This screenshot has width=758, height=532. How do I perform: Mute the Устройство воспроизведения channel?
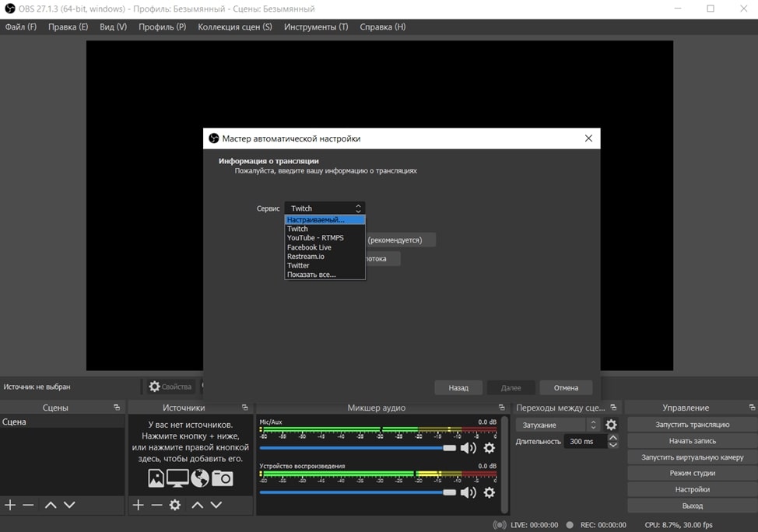click(468, 492)
